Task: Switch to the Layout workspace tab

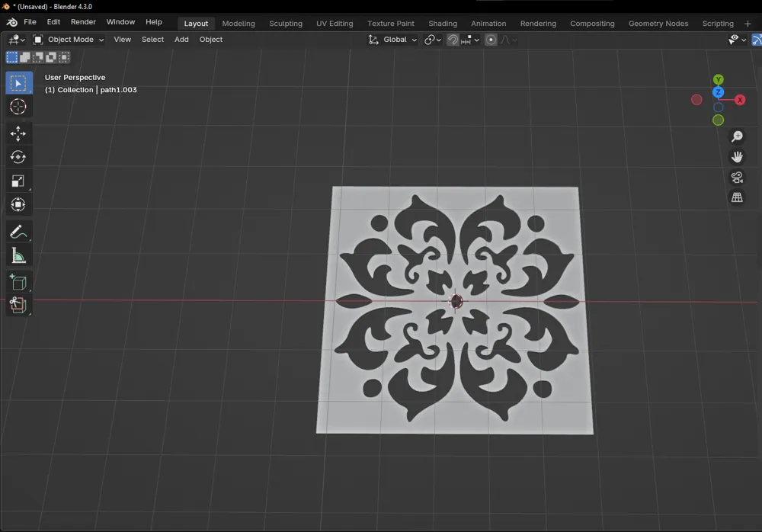Action: (196, 24)
